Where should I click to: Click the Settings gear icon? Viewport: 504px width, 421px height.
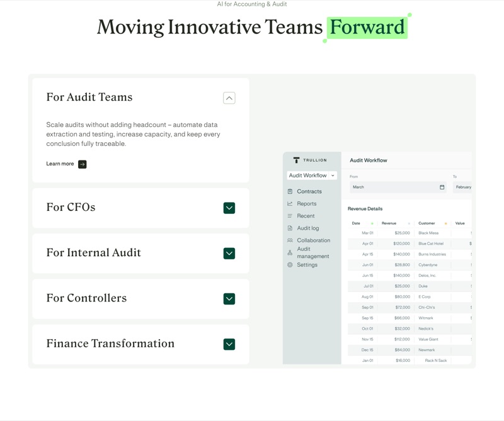[x=290, y=265]
